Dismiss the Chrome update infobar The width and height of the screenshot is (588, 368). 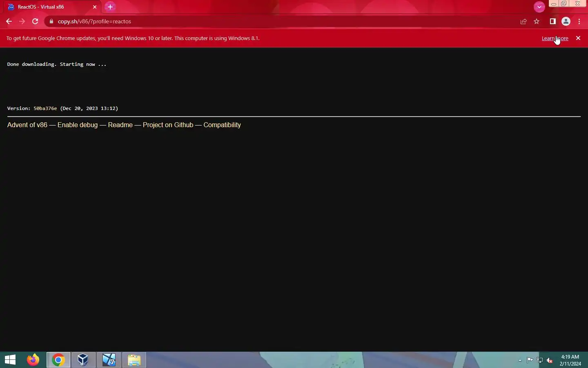click(578, 38)
